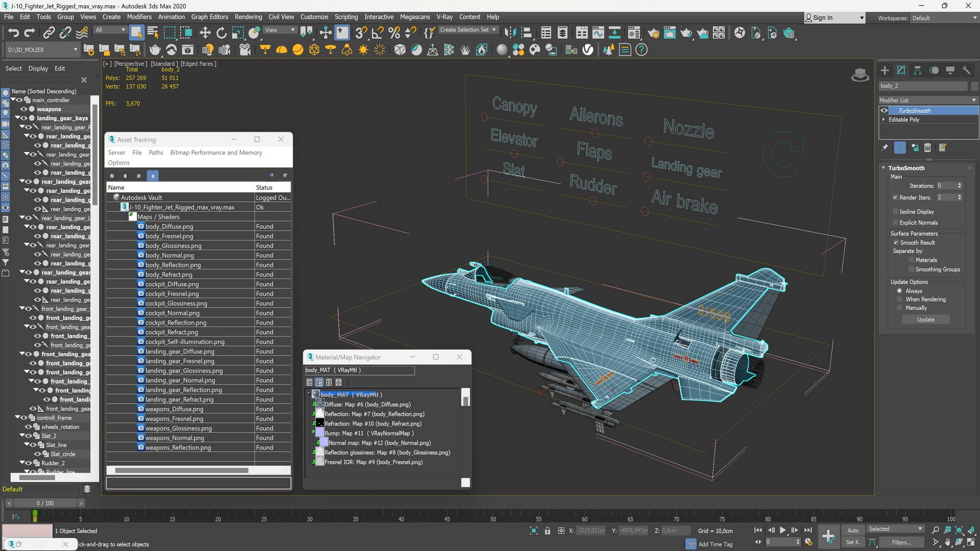This screenshot has width=980, height=551.
Task: Go to the start frame
Action: [x=758, y=530]
